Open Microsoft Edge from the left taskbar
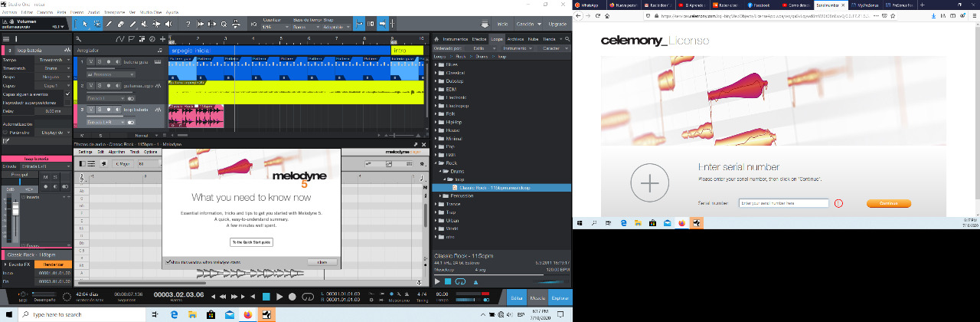 (x=175, y=314)
